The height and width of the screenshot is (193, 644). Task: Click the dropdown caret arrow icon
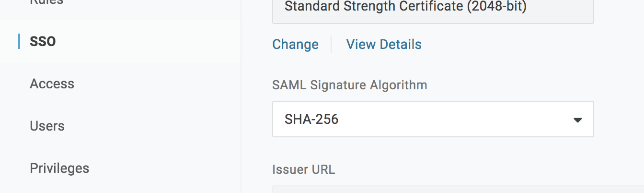pos(577,120)
